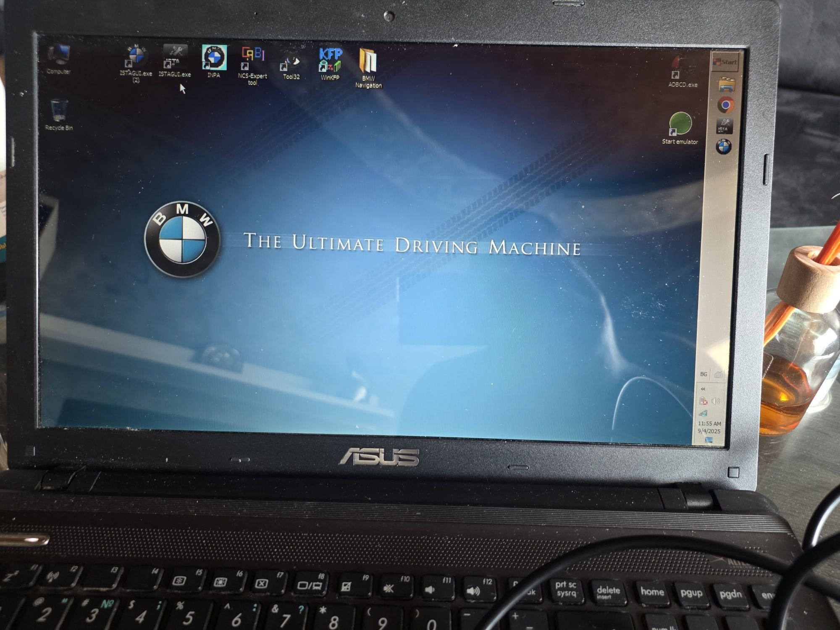Viewport: 840px width, 630px height.
Task: Open File Explorer from the taskbar
Action: [726, 85]
